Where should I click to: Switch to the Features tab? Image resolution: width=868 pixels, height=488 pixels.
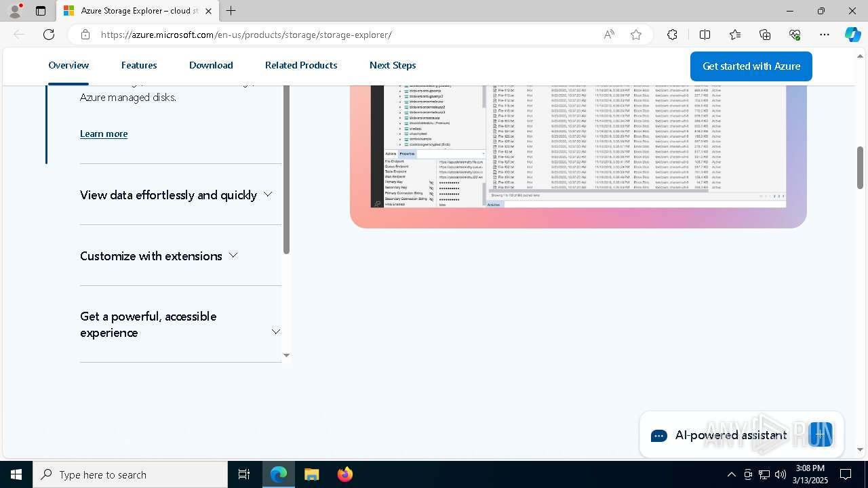click(x=139, y=65)
